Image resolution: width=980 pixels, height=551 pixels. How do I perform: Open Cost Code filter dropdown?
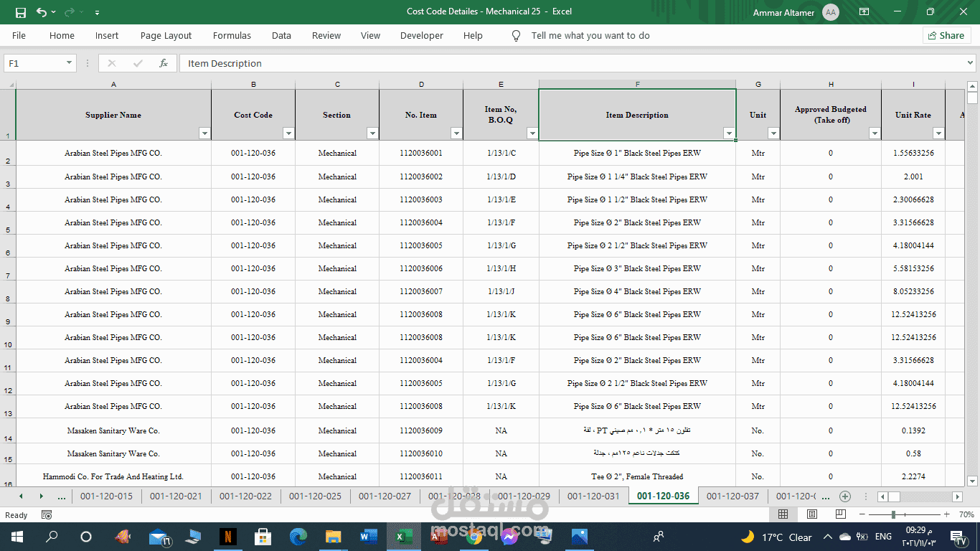[x=288, y=133]
